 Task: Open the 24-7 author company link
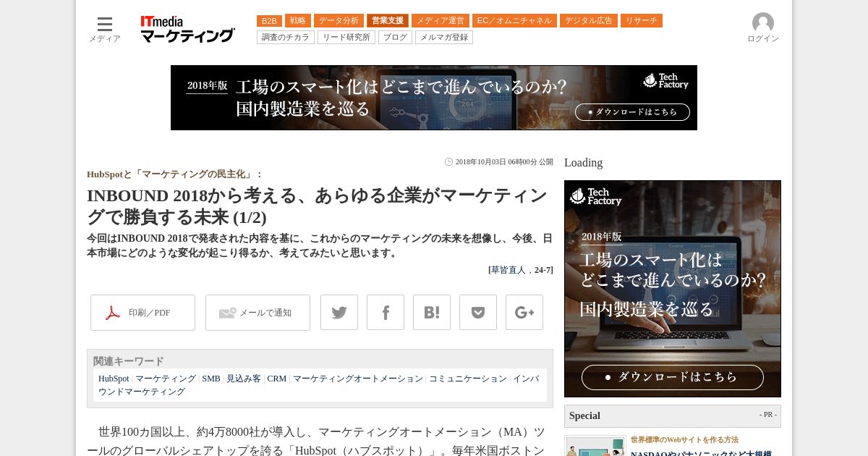542,270
